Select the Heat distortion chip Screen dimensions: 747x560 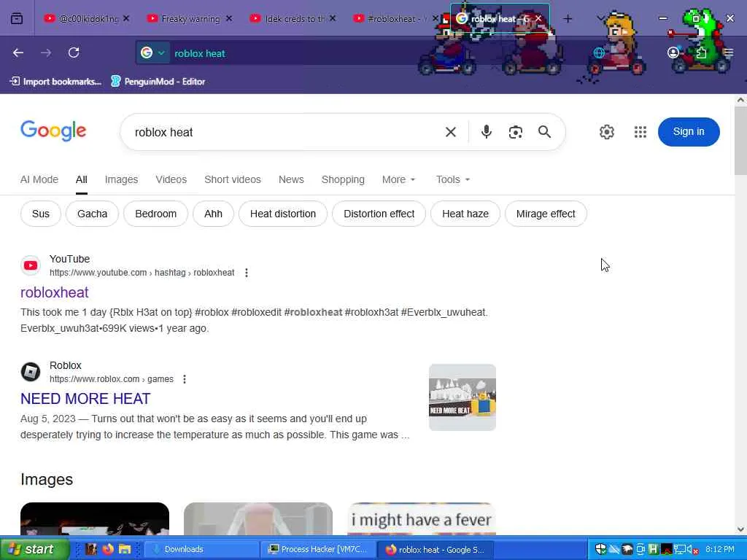tap(283, 214)
